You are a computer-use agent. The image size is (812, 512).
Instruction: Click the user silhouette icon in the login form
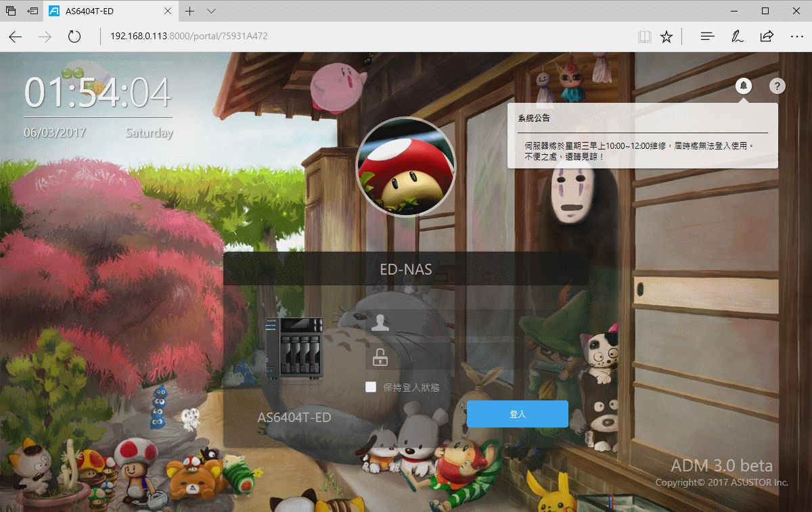pyautogui.click(x=380, y=322)
